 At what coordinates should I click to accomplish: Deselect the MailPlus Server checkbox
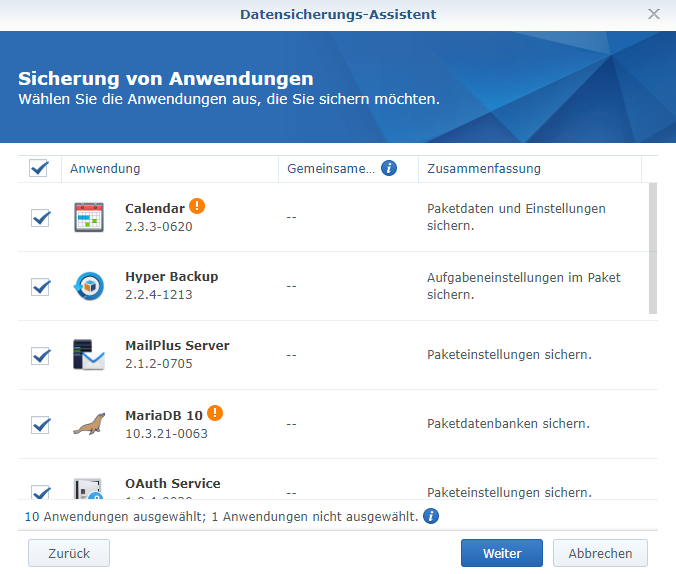click(x=40, y=355)
